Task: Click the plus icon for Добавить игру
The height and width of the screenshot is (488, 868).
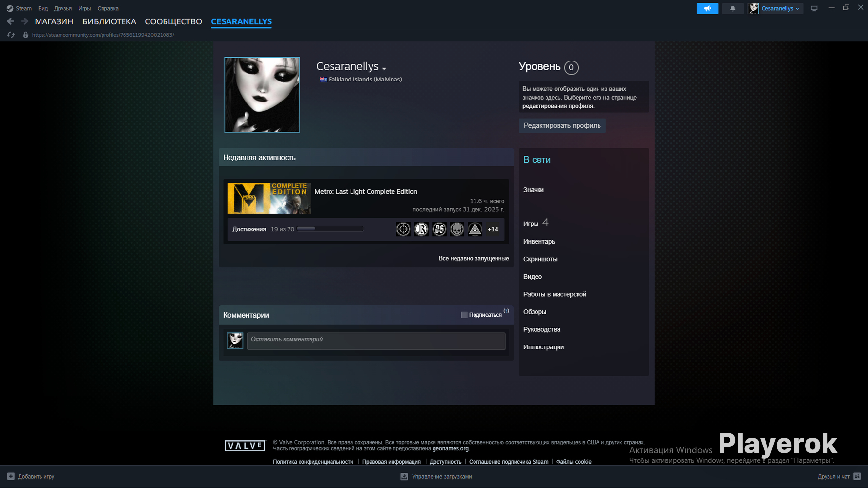Action: [11, 476]
